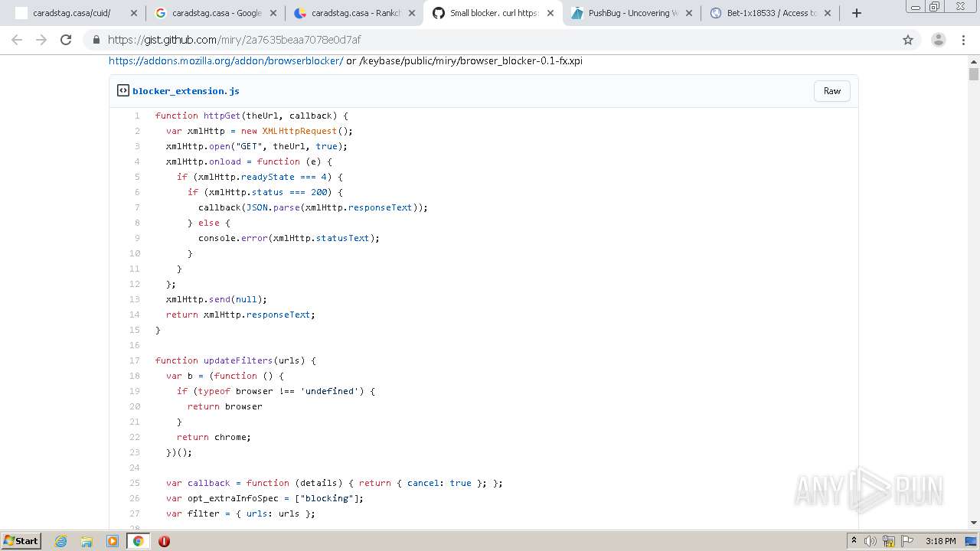Close the caradstag.casa Rankchart tab
The height and width of the screenshot is (551, 980).
412,13
